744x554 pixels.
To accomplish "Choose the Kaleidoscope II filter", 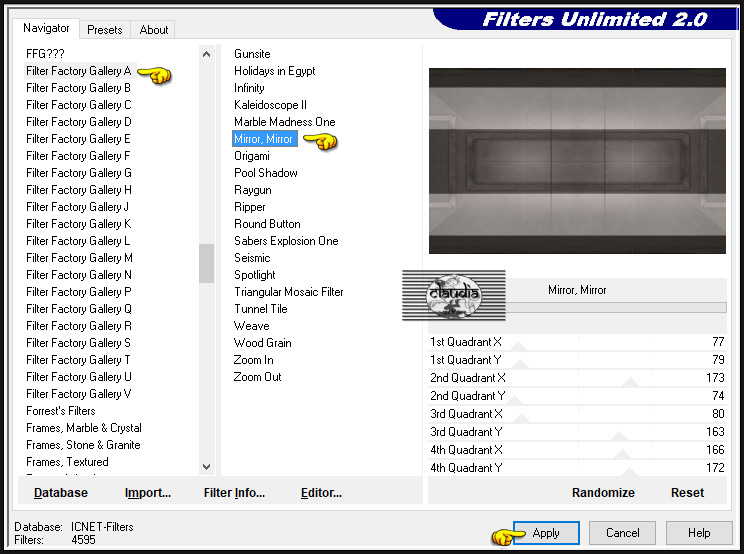I will [270, 105].
